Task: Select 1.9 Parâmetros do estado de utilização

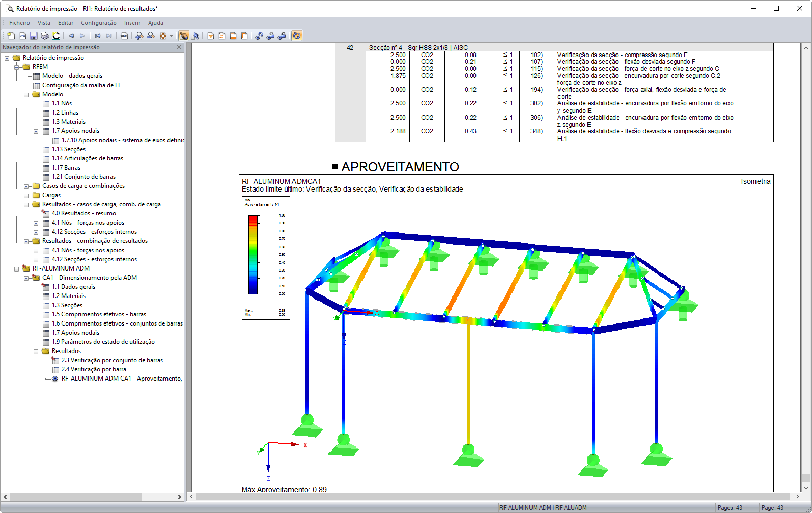Action: click(103, 342)
